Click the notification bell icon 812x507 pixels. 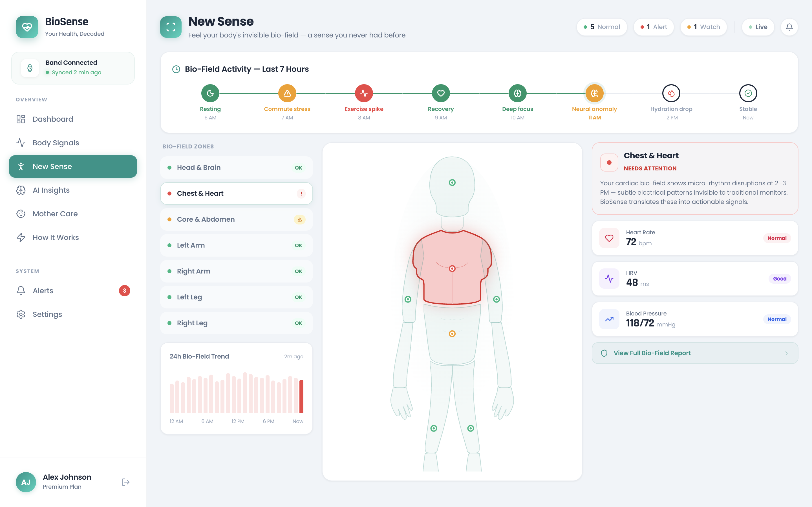(789, 27)
